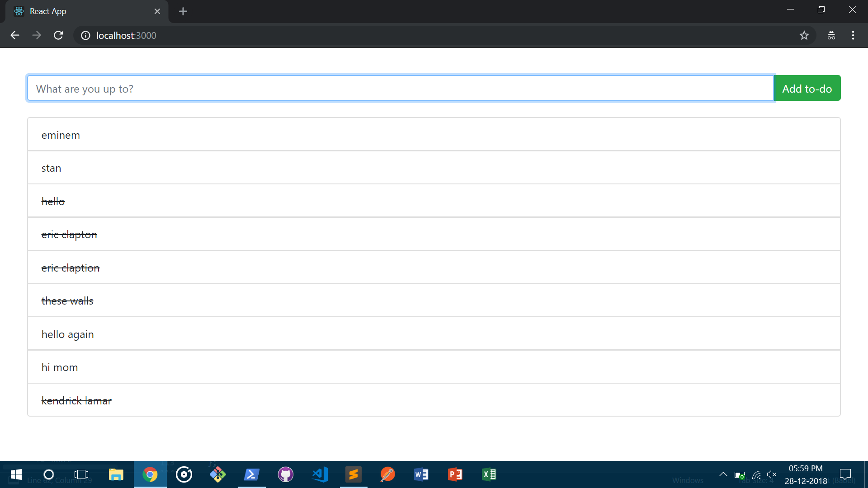
Task: View site information icon in the address bar
Action: 85,35
